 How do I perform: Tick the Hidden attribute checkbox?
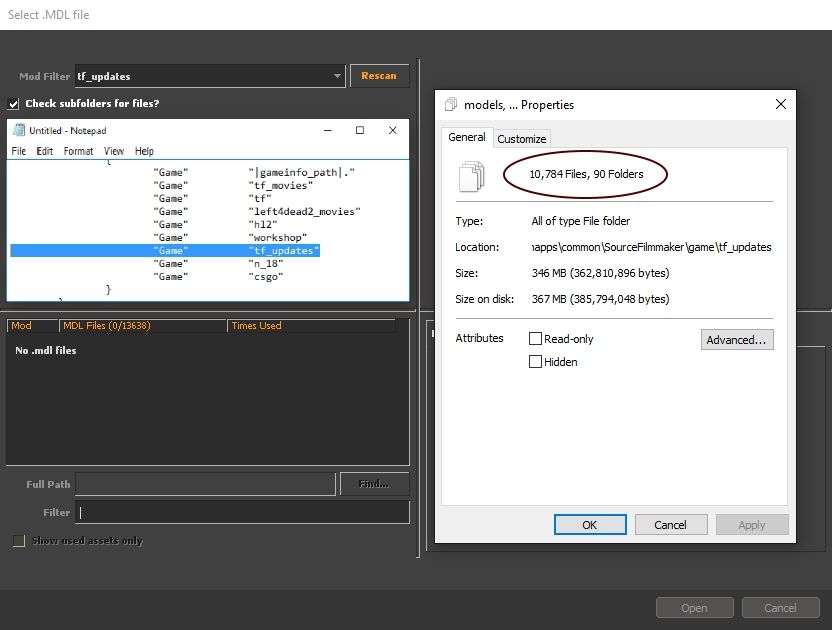tap(536, 362)
